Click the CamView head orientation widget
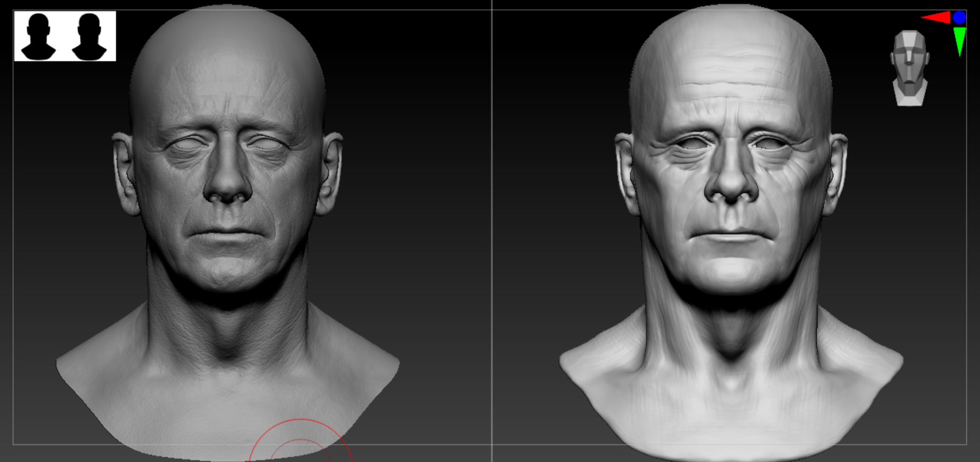The height and width of the screenshot is (462, 980). (910, 68)
